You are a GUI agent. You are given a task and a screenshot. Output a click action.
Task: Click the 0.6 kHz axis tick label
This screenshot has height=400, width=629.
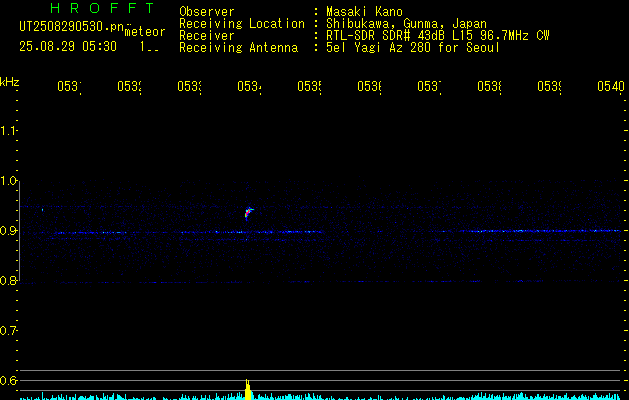coord(8,380)
